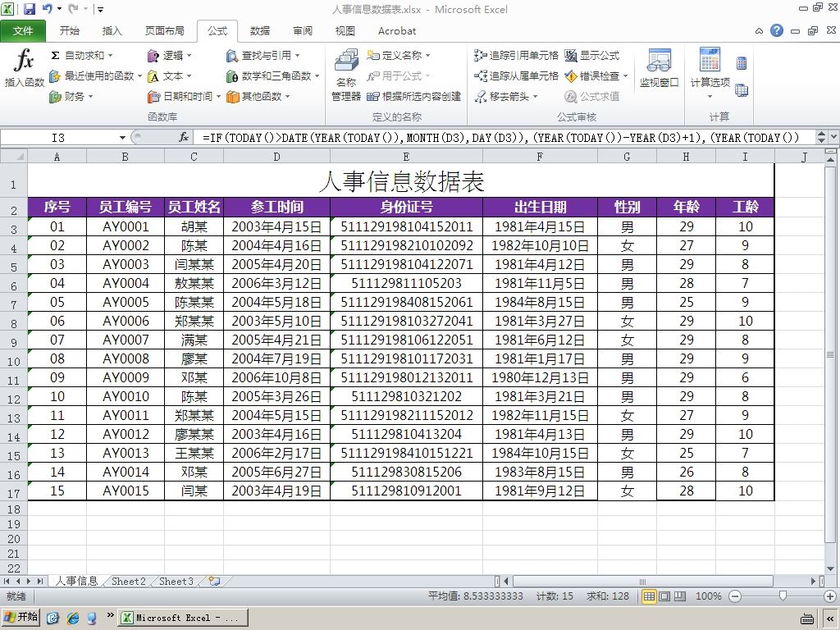The height and width of the screenshot is (630, 840).
Task: Switch to the Data (数据) tab
Action: coord(260,31)
